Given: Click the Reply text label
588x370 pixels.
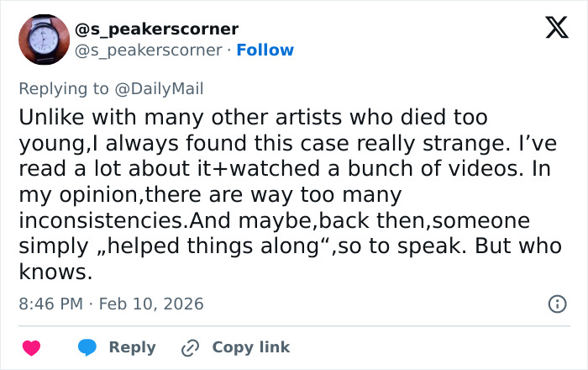Looking at the screenshot, I should click(132, 347).
